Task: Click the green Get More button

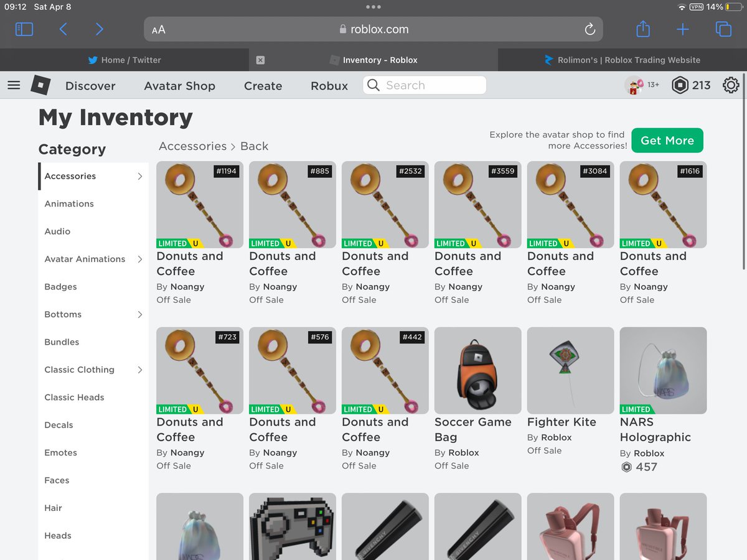Action: click(x=667, y=141)
